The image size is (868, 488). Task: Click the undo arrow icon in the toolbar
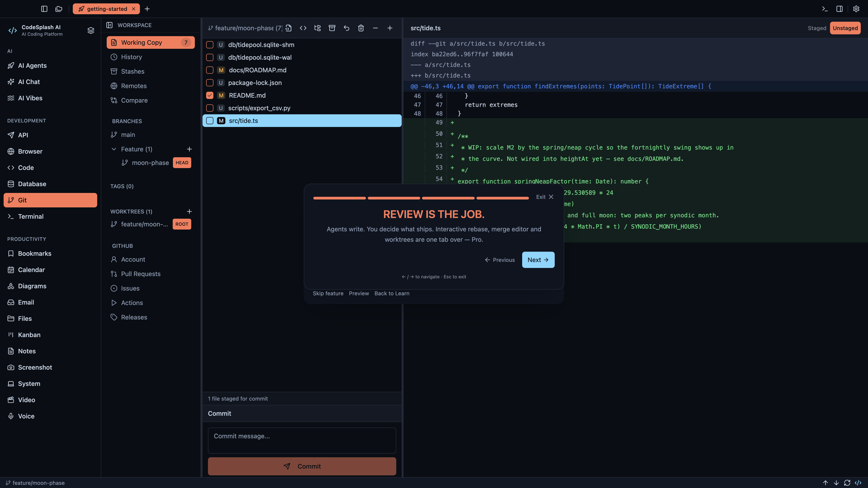tap(346, 28)
